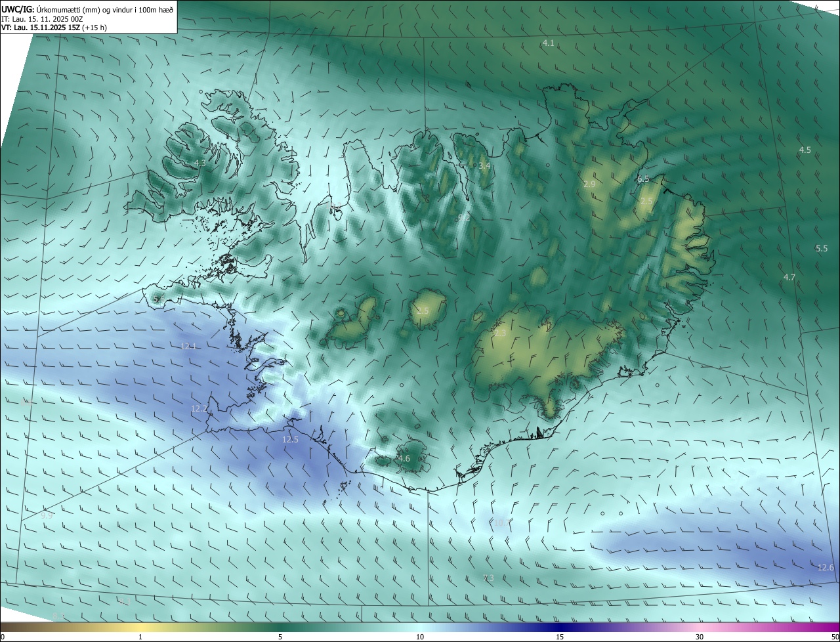Click the 12.1 value label on the map

[x=188, y=345]
